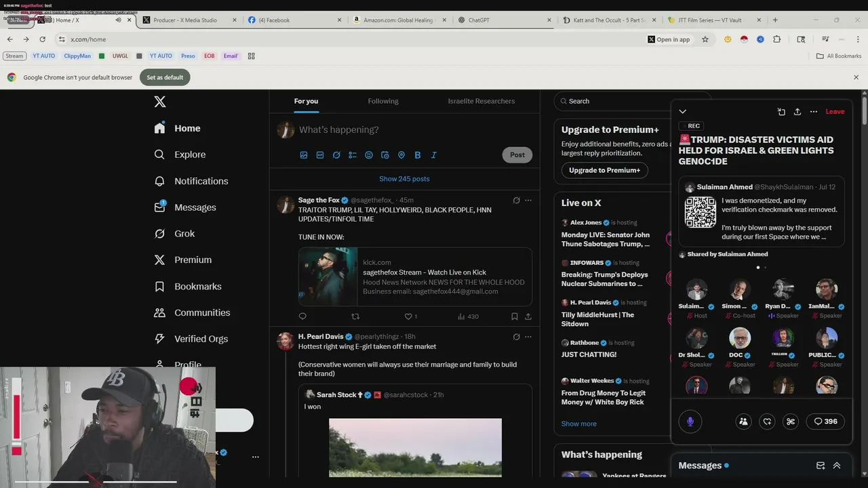
Task: View analytics of Sage the Fox's post
Action: pos(468,317)
